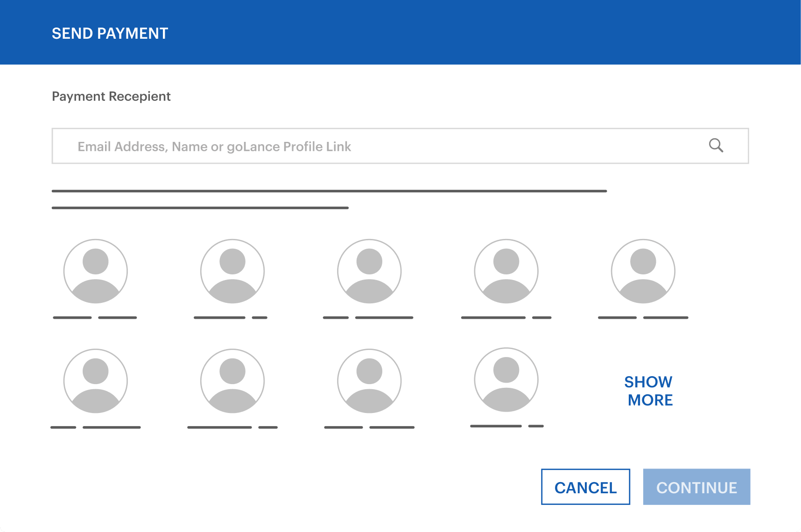Select the avatar left of Show More
This screenshot has width=801, height=532.
[506, 380]
